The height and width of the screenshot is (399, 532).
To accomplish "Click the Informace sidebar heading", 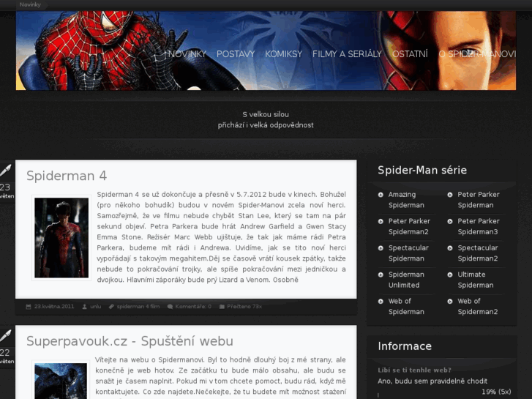I will [405, 346].
